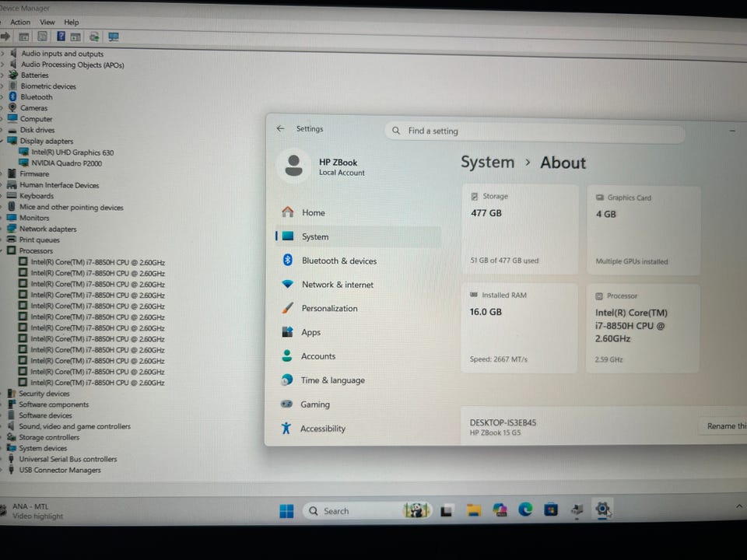Image resolution: width=747 pixels, height=560 pixels.
Task: Click the Storage controllers icon
Action: (12, 437)
